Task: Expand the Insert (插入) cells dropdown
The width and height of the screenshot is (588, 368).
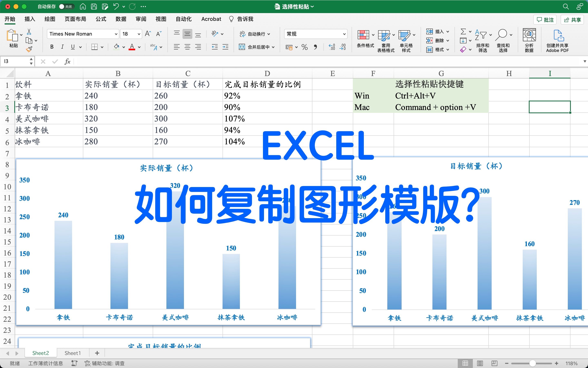Action: click(448, 32)
